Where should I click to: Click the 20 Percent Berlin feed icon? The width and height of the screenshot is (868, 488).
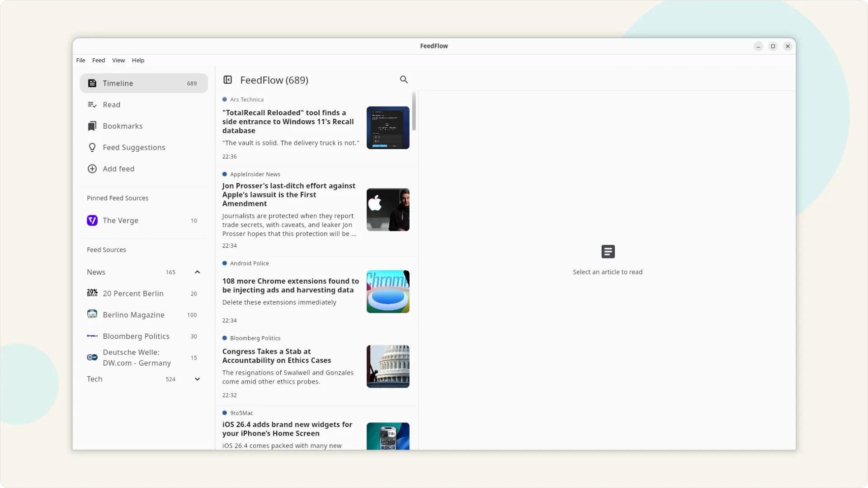click(92, 293)
